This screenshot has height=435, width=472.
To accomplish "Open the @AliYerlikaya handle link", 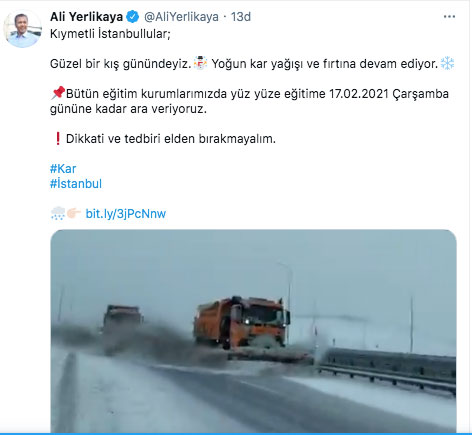I will (181, 17).
